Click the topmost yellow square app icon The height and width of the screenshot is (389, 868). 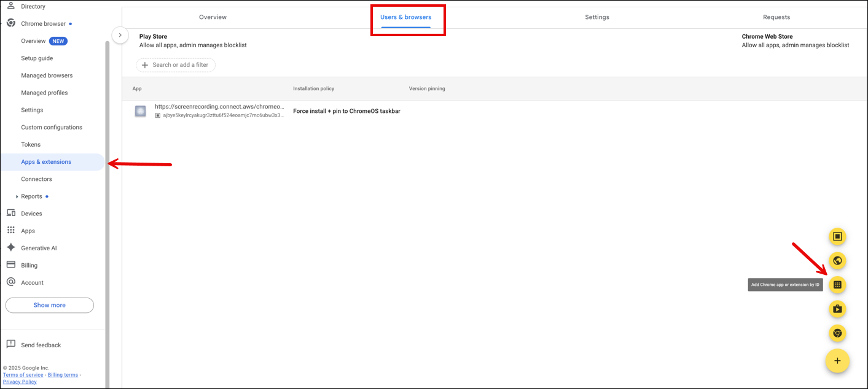[x=837, y=237]
